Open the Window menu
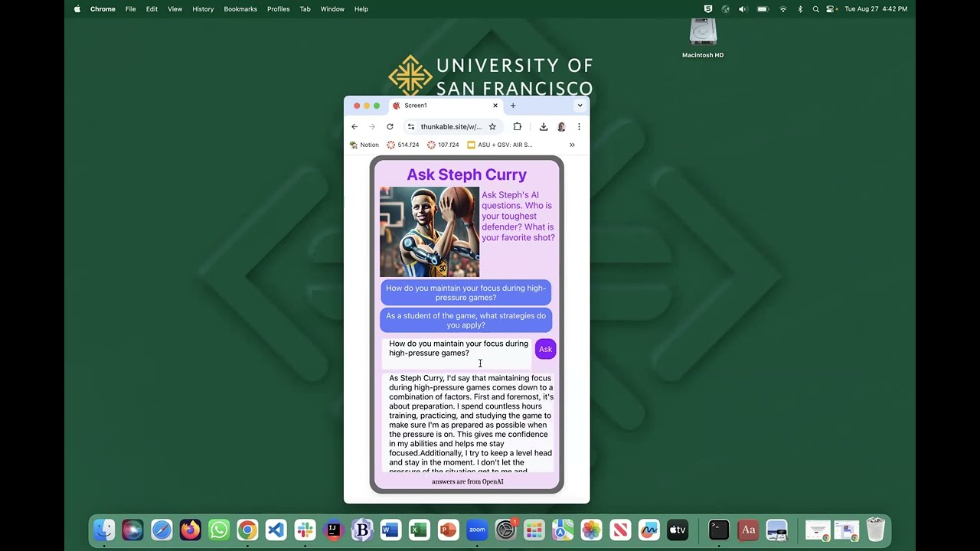This screenshot has height=551, width=980. pyautogui.click(x=332, y=9)
